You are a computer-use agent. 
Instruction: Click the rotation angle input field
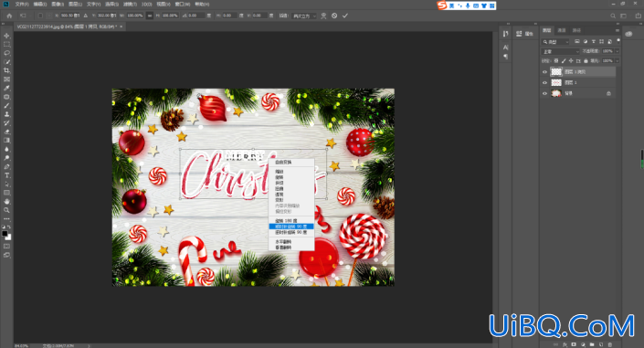coord(196,16)
